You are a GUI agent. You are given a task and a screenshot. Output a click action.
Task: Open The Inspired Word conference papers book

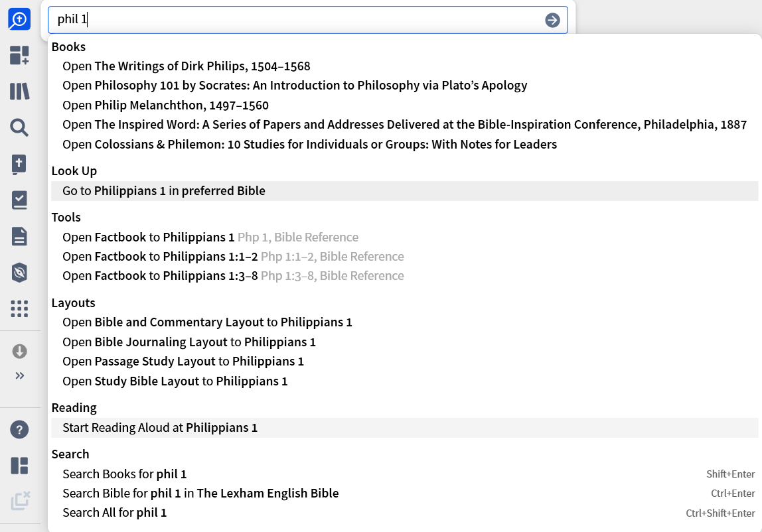(x=404, y=125)
